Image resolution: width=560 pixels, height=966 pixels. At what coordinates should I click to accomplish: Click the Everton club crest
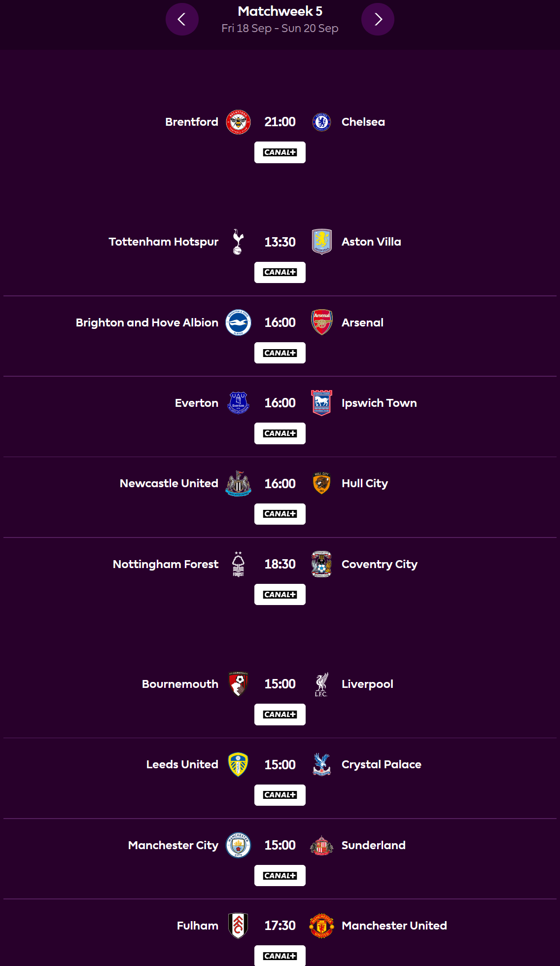pos(238,403)
